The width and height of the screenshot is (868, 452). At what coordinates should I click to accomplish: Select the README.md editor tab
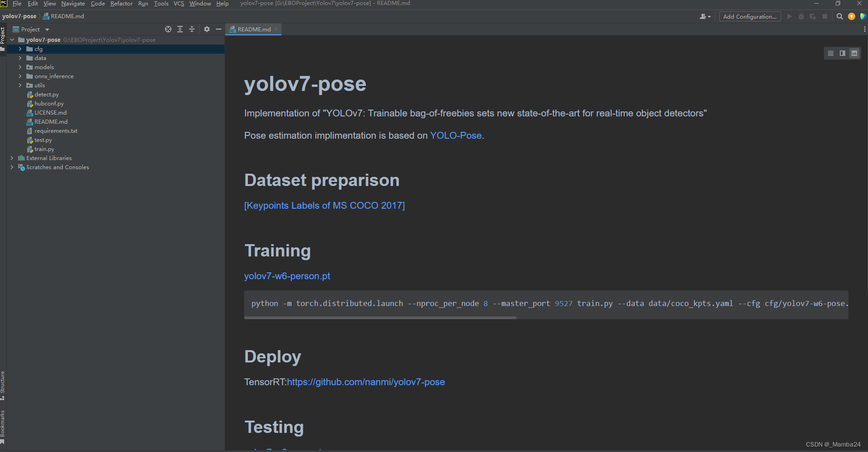tap(254, 29)
